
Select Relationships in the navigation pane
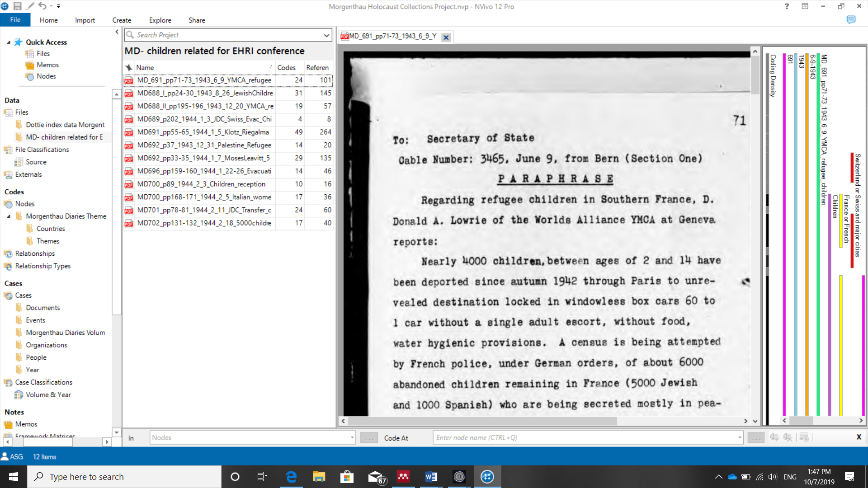click(34, 253)
